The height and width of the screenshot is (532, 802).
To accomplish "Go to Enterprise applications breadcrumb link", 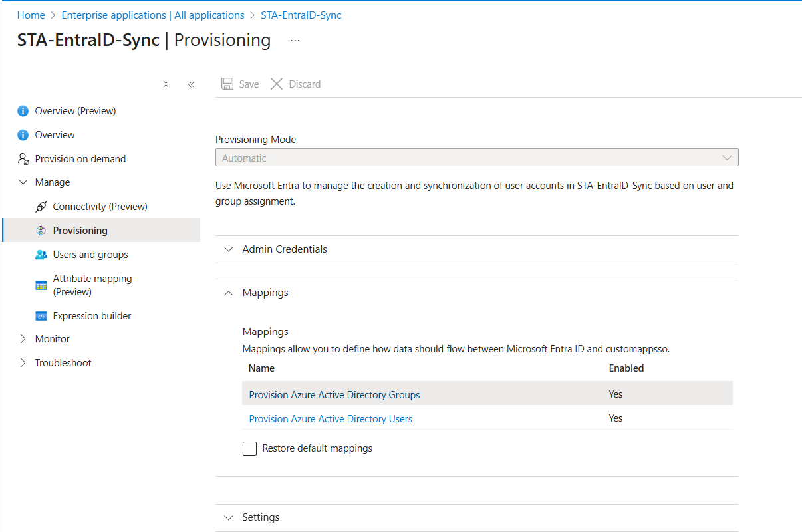I will 152,15.
